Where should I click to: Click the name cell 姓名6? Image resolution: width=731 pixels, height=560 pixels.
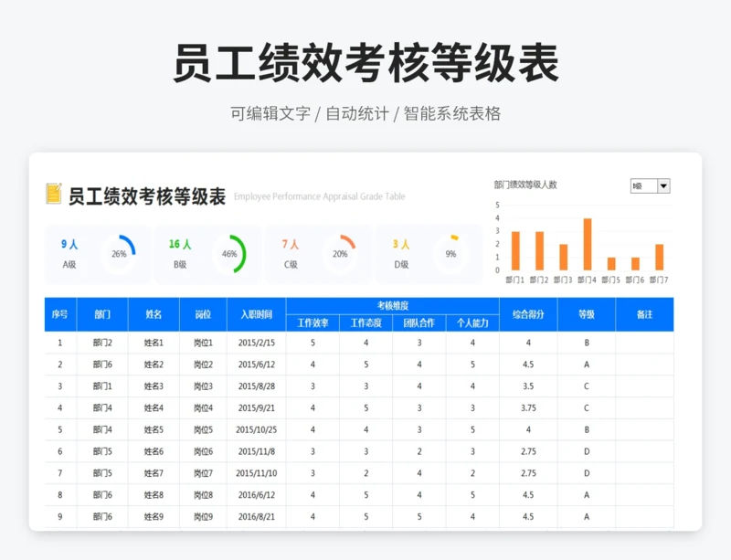[154, 451]
